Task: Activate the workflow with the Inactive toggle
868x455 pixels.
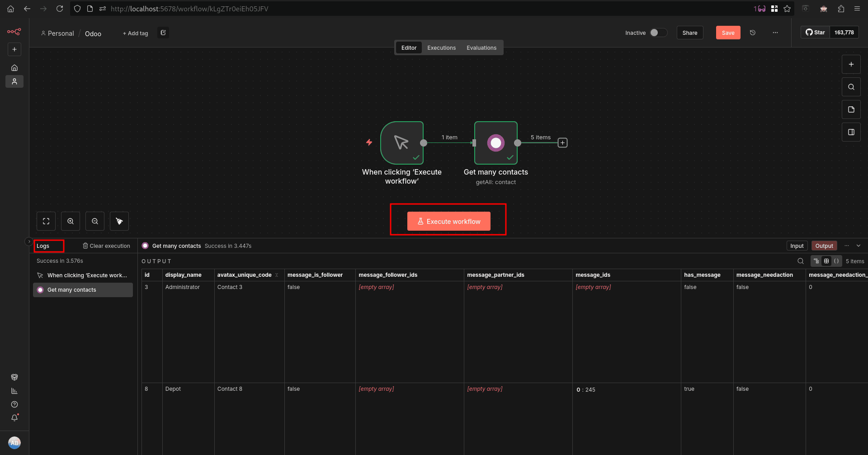Action: pyautogui.click(x=658, y=33)
